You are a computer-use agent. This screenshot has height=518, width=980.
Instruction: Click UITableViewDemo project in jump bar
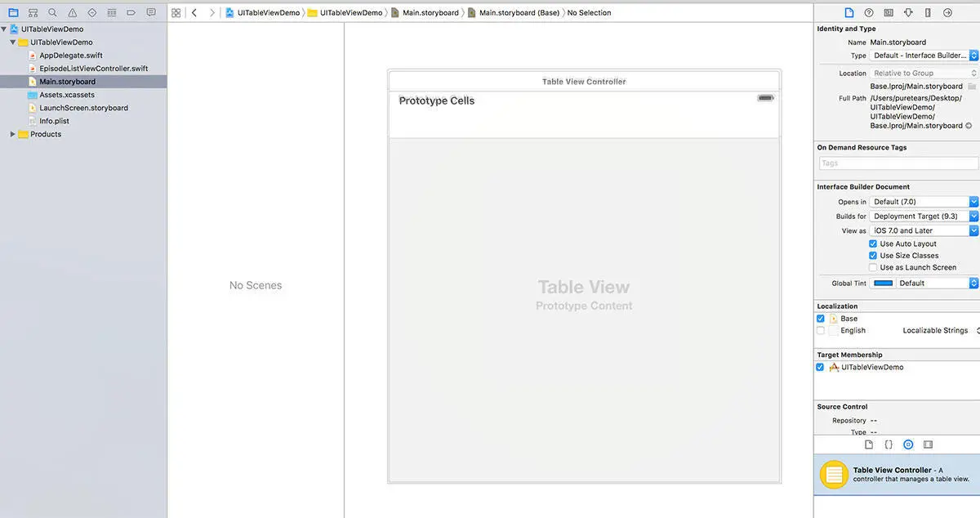coord(263,13)
